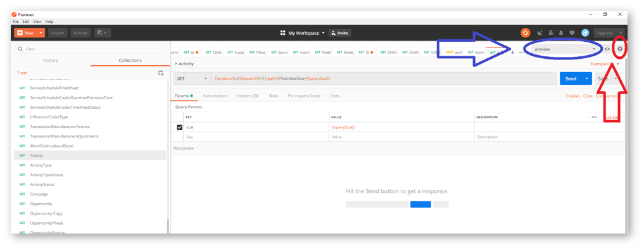Click the empty Key field in params
The image size is (644, 250).
[x=256, y=137]
